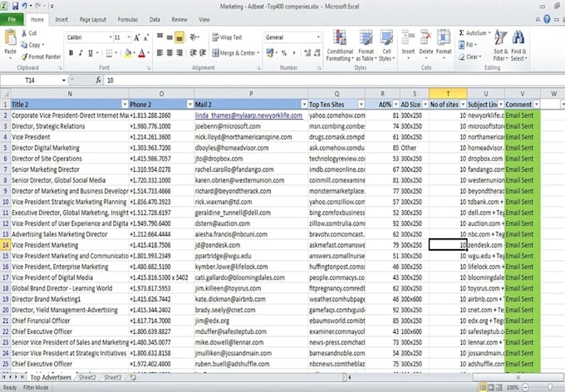Open Top Ten Sites filter dropdown
The width and height of the screenshot is (565, 392).
361,105
